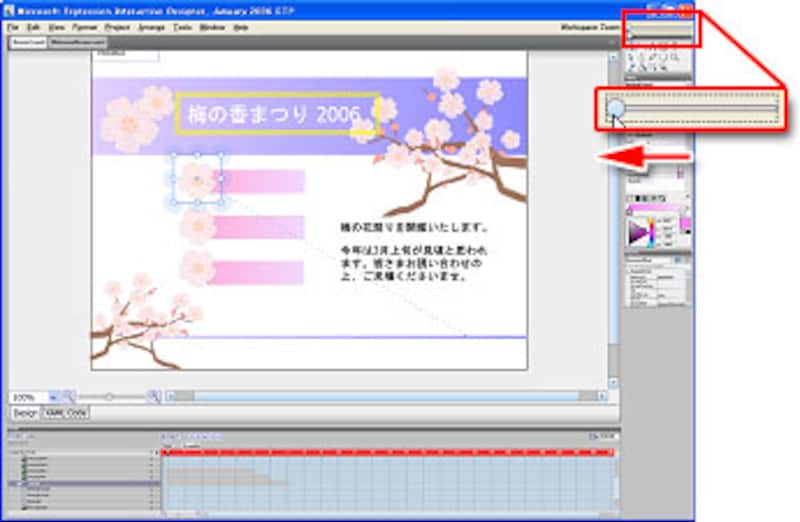
Task: Open the 100% zoom level dropdown
Action: (54, 397)
